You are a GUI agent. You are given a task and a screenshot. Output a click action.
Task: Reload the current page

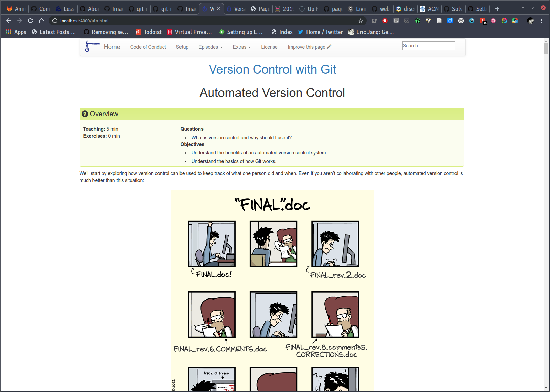coord(30,21)
